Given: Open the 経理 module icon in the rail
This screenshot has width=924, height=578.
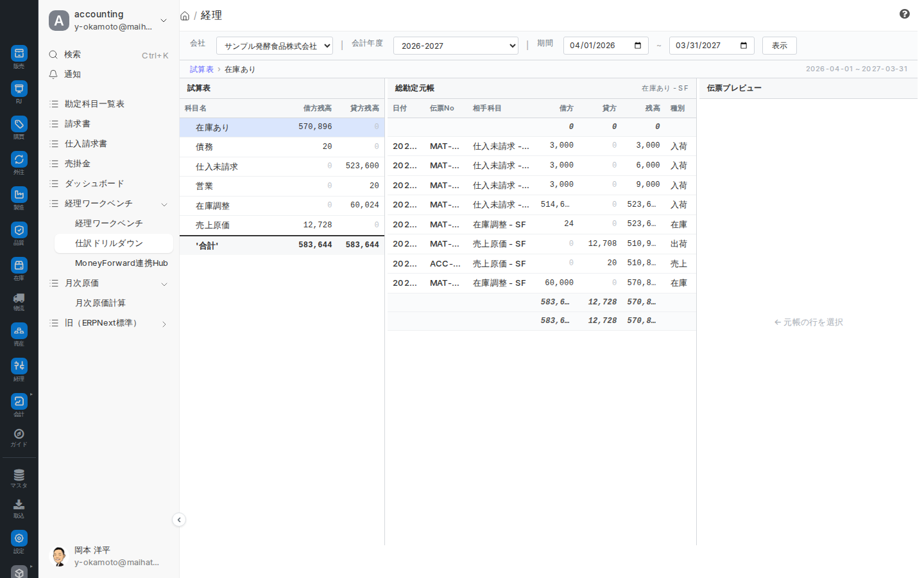Looking at the screenshot, I should [19, 366].
